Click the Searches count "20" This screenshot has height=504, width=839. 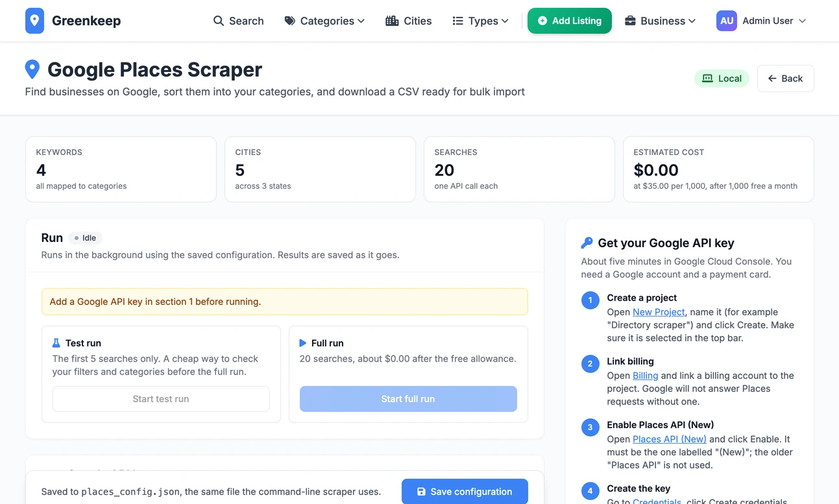(444, 170)
